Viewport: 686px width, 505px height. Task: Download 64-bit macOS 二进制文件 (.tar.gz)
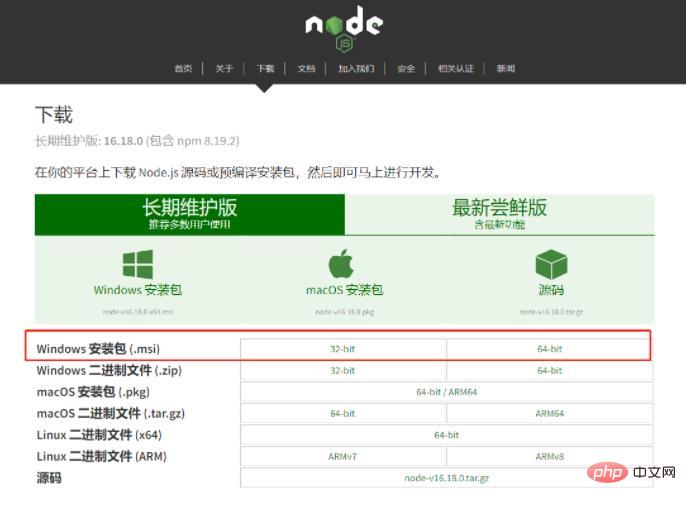tap(343, 413)
